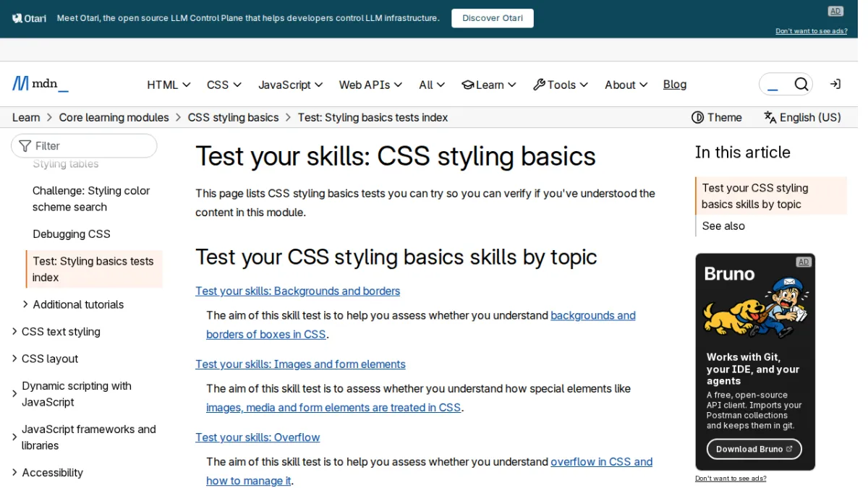Open the Web APIs dropdown
The image size is (868, 488).
(x=370, y=85)
